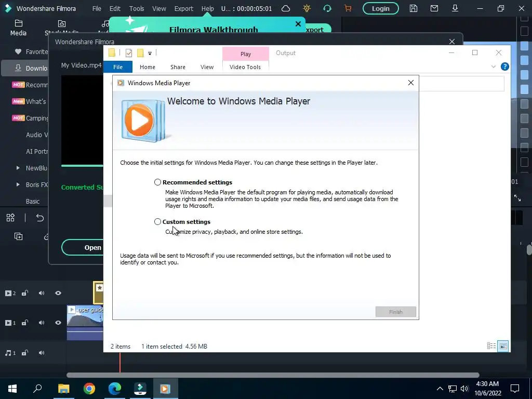Mute video track 2 audio
532x399 pixels.
point(42,293)
